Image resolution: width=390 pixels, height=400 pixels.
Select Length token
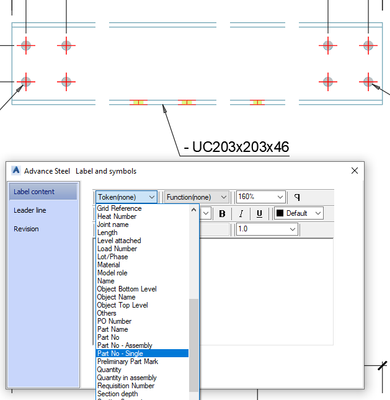pyautogui.click(x=142, y=233)
